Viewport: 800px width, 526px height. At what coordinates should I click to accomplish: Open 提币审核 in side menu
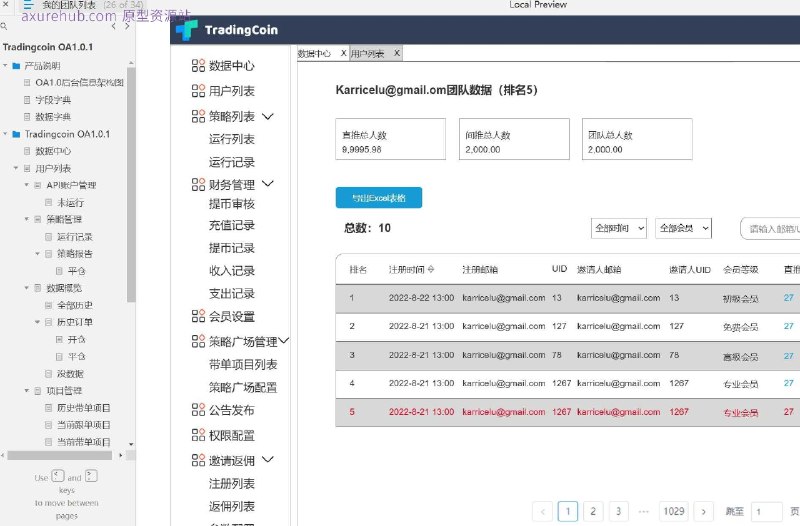[232, 204]
